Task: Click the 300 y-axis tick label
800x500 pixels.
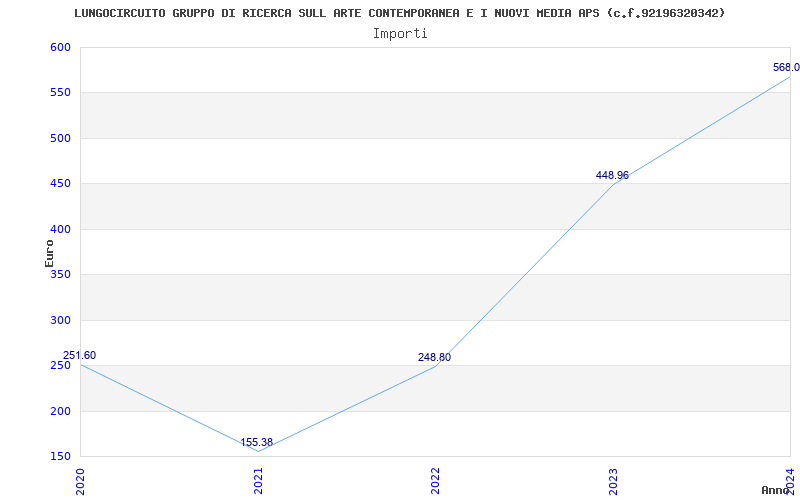Action: (60, 320)
